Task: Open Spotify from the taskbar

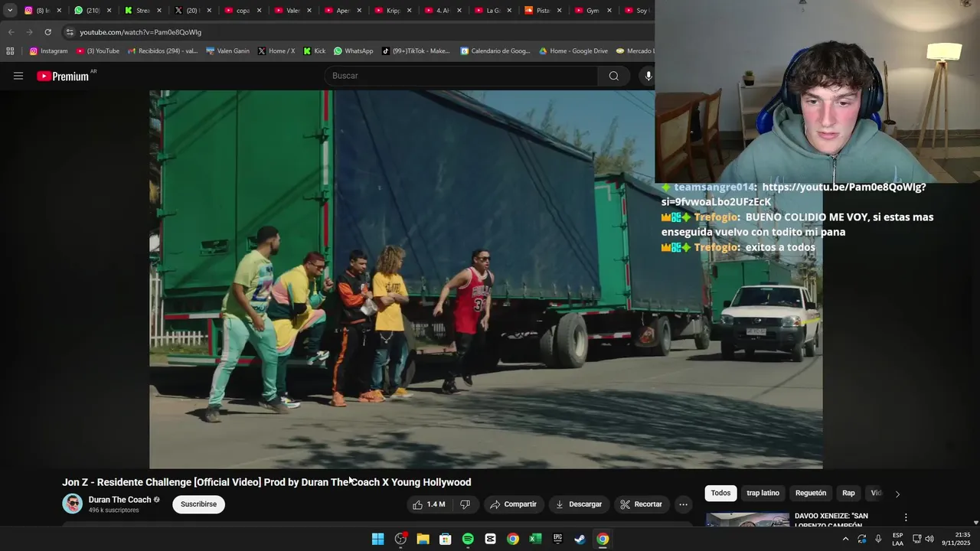Action: point(468,539)
